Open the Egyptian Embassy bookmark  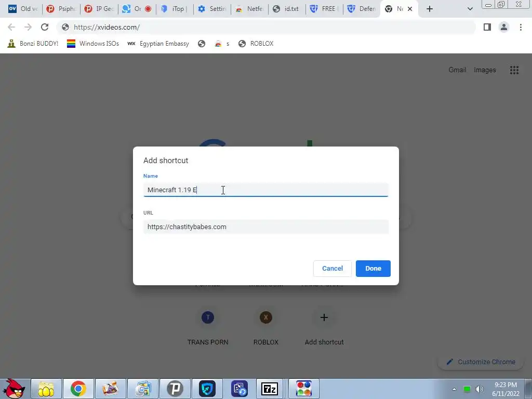pyautogui.click(x=158, y=44)
